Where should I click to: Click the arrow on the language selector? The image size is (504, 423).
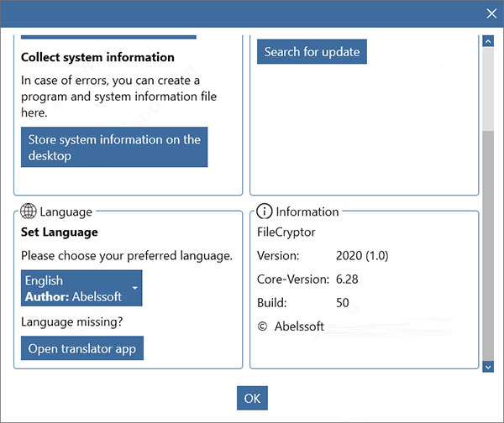[135, 289]
